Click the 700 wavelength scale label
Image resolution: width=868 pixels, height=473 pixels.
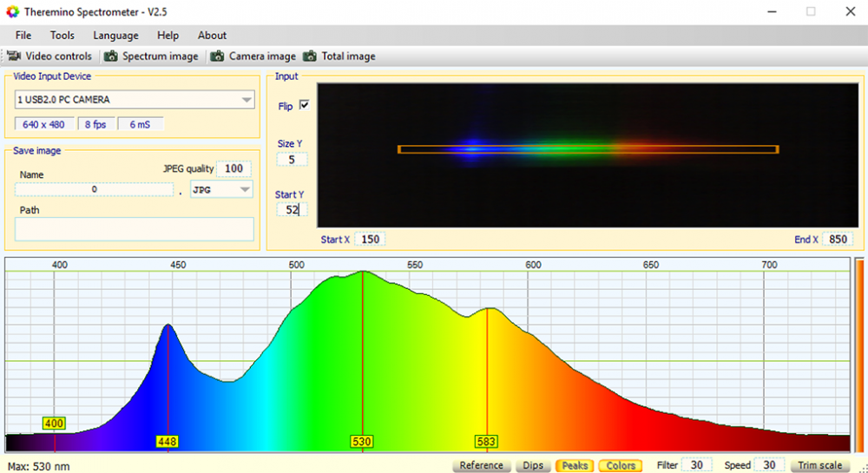pyautogui.click(x=769, y=265)
